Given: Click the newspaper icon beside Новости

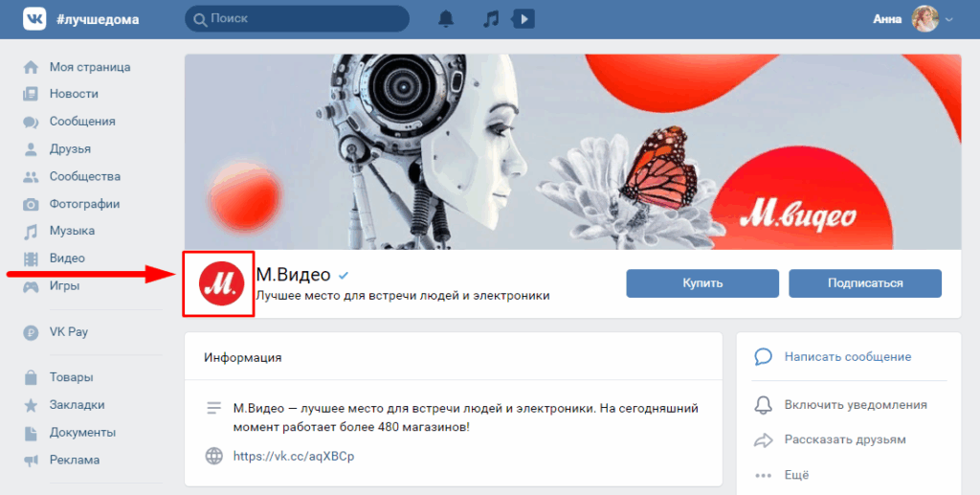Looking at the screenshot, I should (31, 95).
